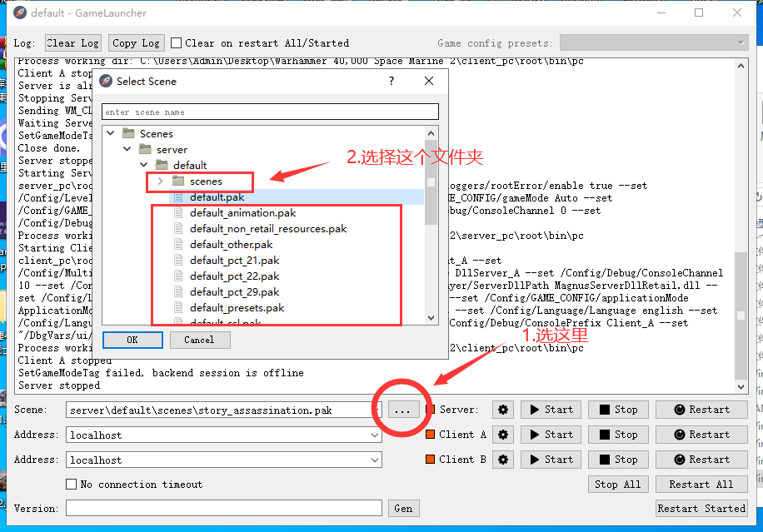763x532 pixels.
Task: Start the Server
Action: coord(551,410)
